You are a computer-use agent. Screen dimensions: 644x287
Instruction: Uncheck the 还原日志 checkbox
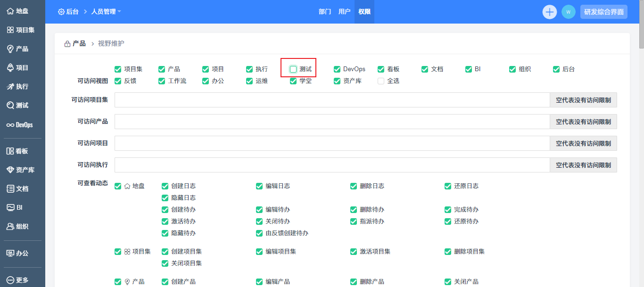[x=448, y=186]
